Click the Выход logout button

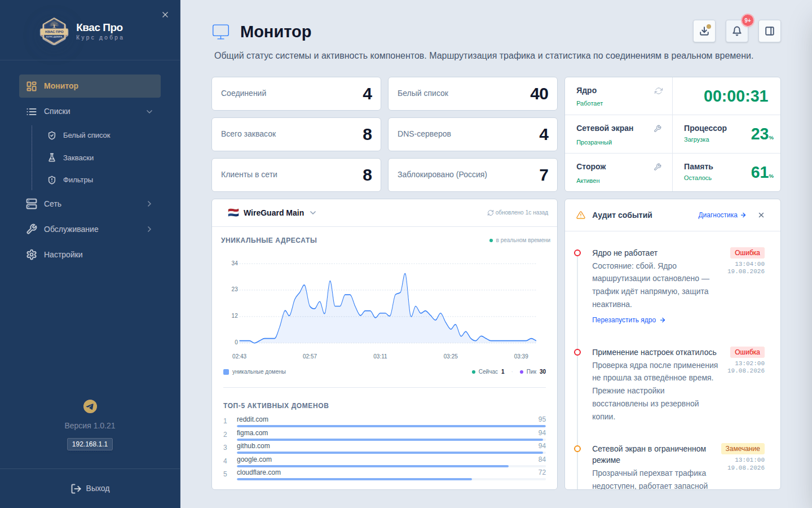tap(90, 488)
